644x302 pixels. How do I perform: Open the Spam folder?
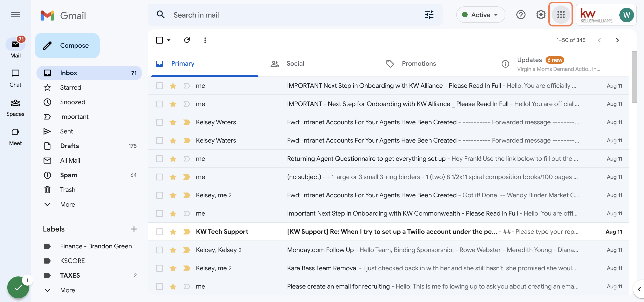point(89,175)
